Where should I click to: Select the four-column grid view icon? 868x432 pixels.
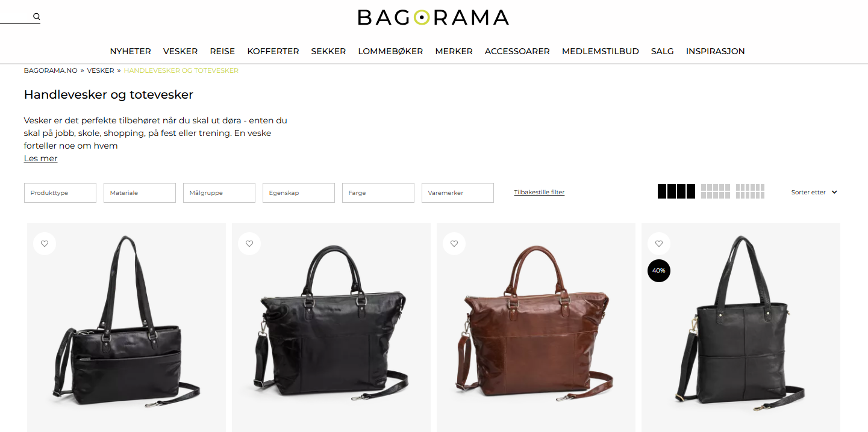click(x=676, y=191)
